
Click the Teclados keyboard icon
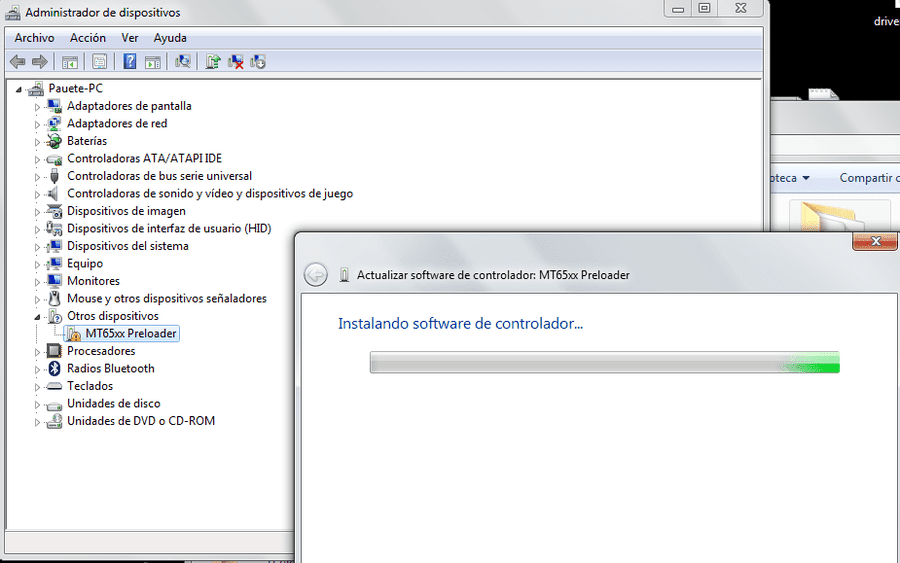[x=55, y=386]
